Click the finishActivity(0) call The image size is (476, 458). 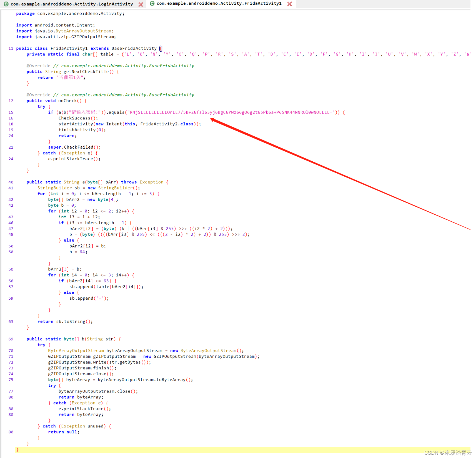pyautogui.click(x=82, y=130)
